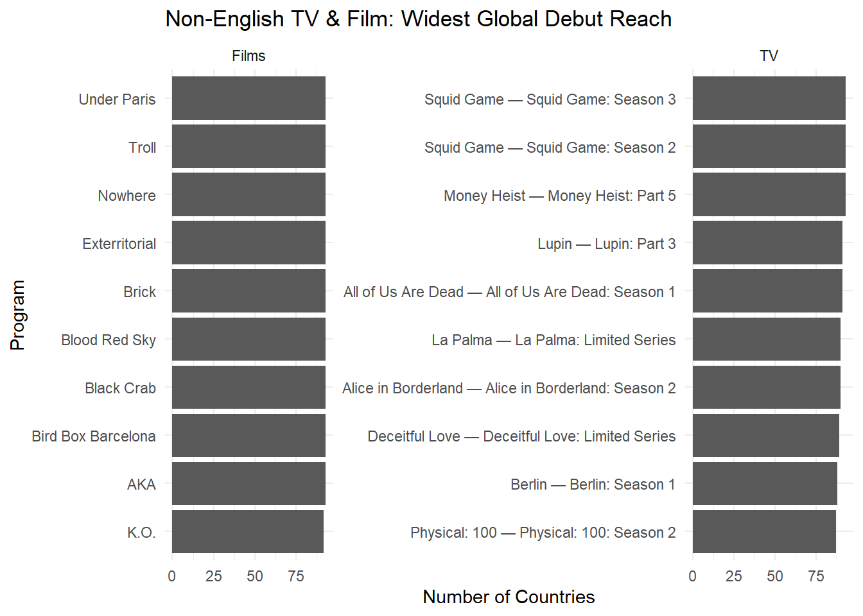The height and width of the screenshot is (616, 863).
Task: Select the Black Crab bar
Action: pyautogui.click(x=248, y=387)
